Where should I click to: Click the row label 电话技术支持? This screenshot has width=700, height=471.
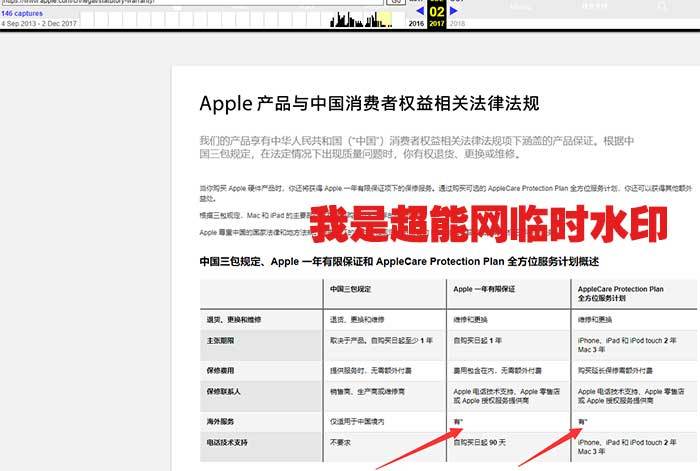tap(227, 442)
